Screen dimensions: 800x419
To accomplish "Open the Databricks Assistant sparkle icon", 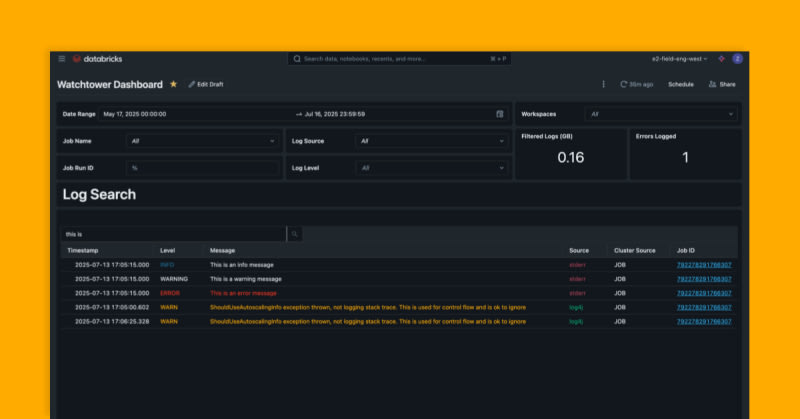I will tap(722, 59).
